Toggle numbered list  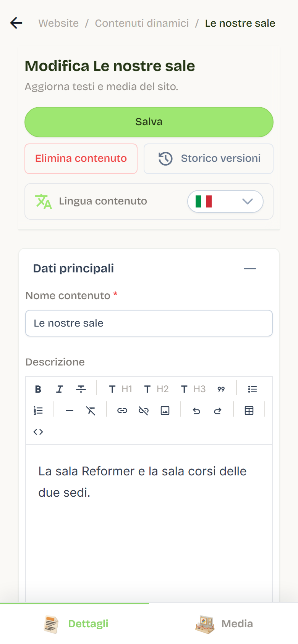[38, 411]
